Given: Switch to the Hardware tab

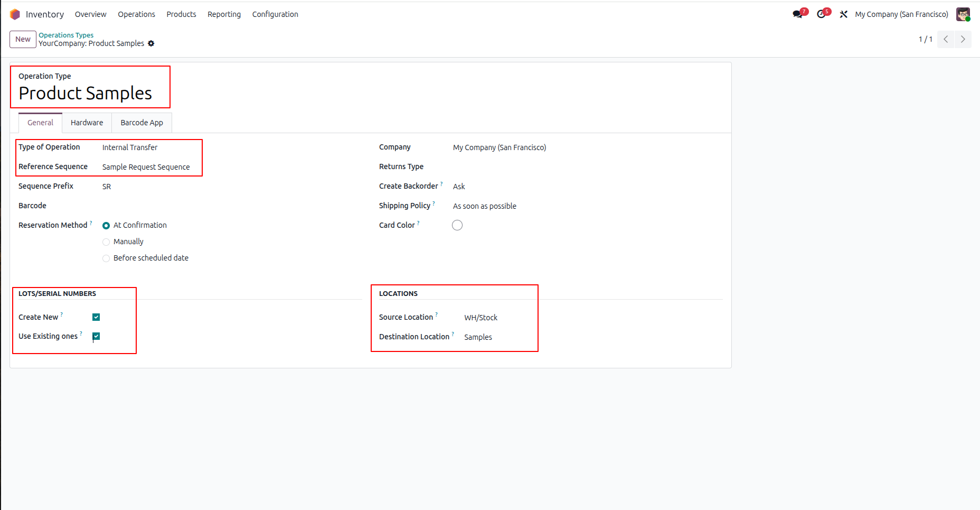Looking at the screenshot, I should (87, 123).
